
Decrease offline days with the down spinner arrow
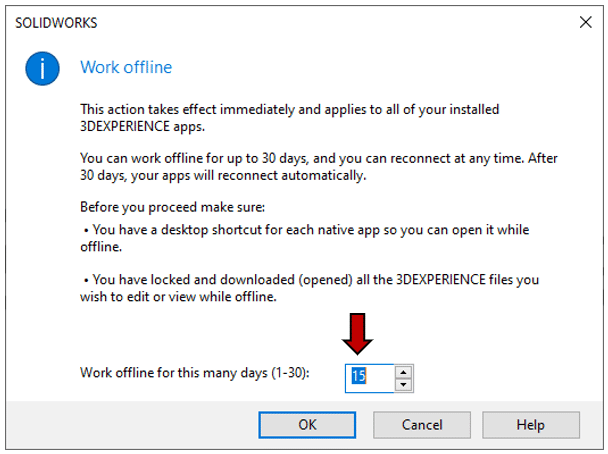403,384
